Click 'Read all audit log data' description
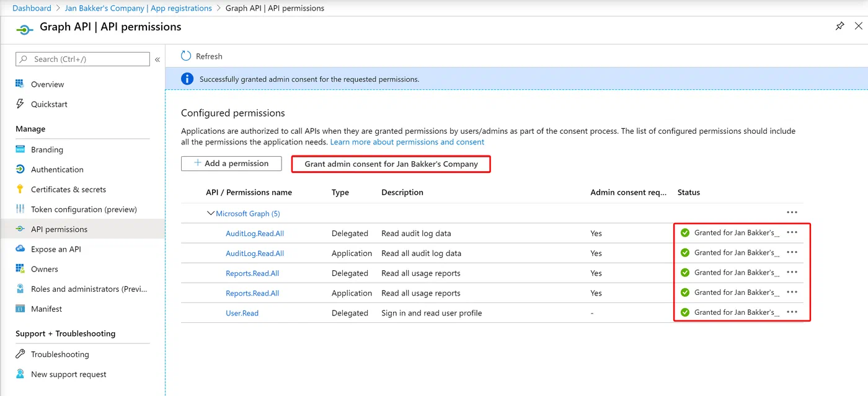Viewport: 868px width, 396px height. click(421, 253)
